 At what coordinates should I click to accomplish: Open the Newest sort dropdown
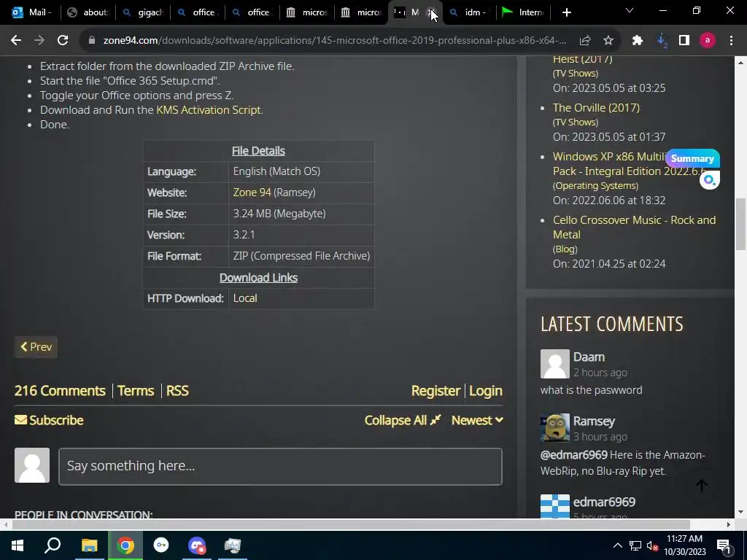coord(477,420)
